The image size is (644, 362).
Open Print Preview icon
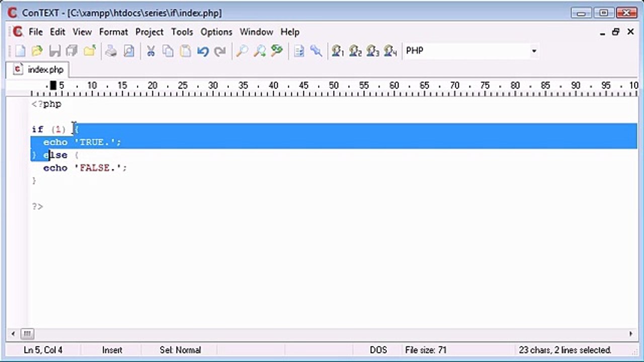point(129,51)
